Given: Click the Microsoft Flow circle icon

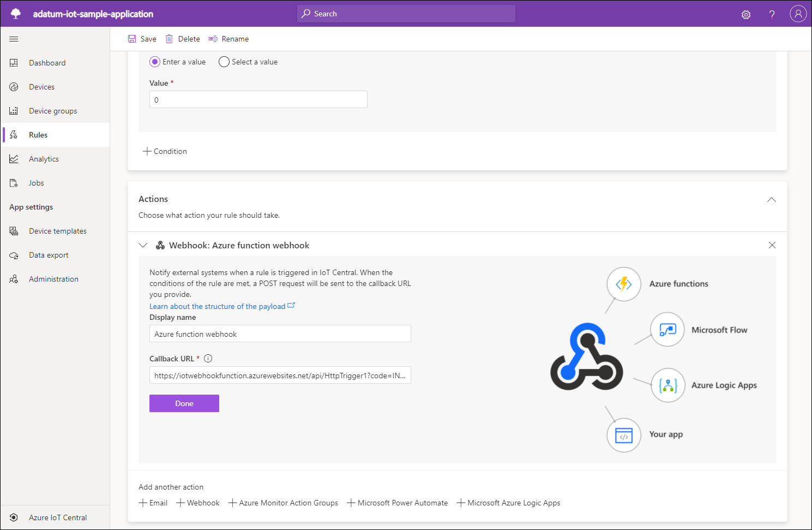Looking at the screenshot, I should tap(667, 330).
